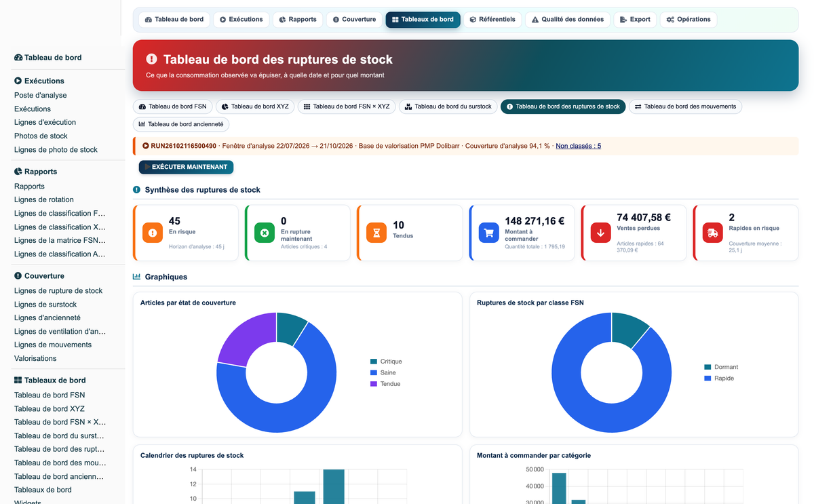Image resolution: width=814 pixels, height=504 pixels.
Task: Switch to the Exécutions top tab
Action: pos(241,20)
